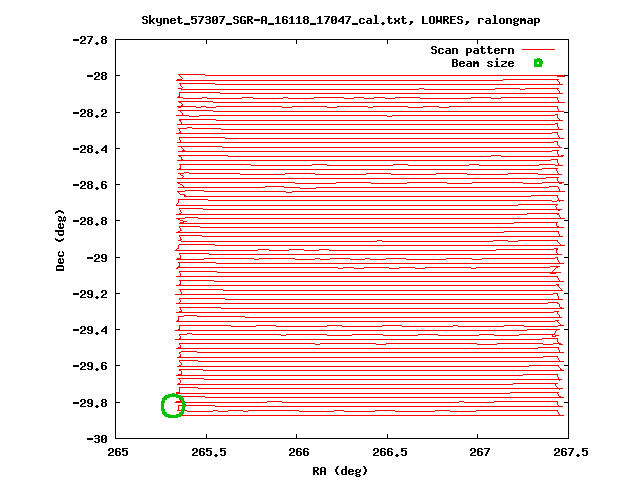Click the 267 RA tick label
The height and width of the screenshot is (480, 640).
pos(480,452)
